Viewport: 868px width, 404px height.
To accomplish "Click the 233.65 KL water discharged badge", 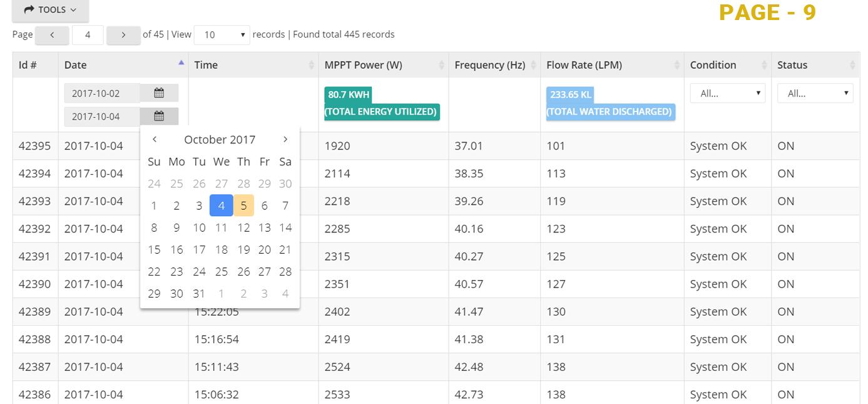I will pos(610,103).
